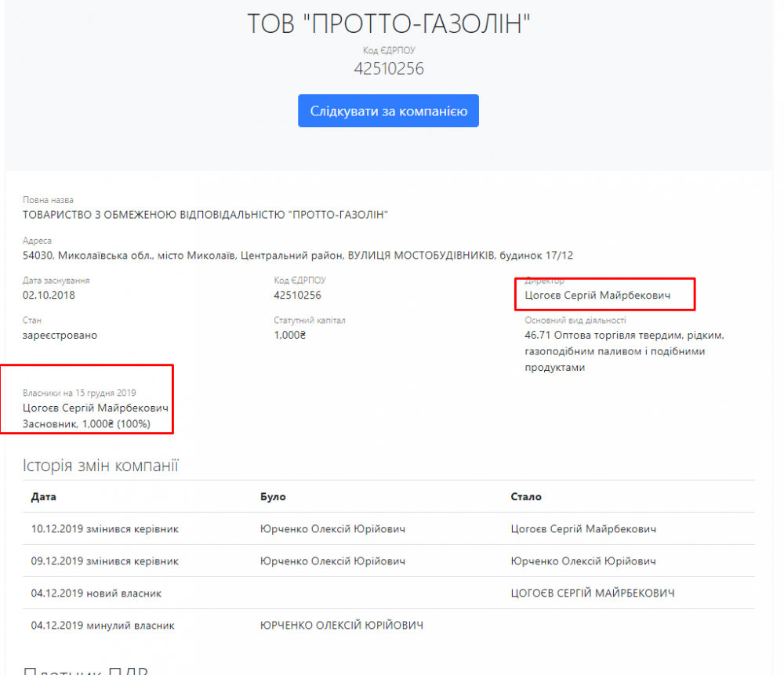Image resolution: width=784 pixels, height=675 pixels.
Task: Open director Цогоєв Сергій Майрбекович link
Action: 597,296
